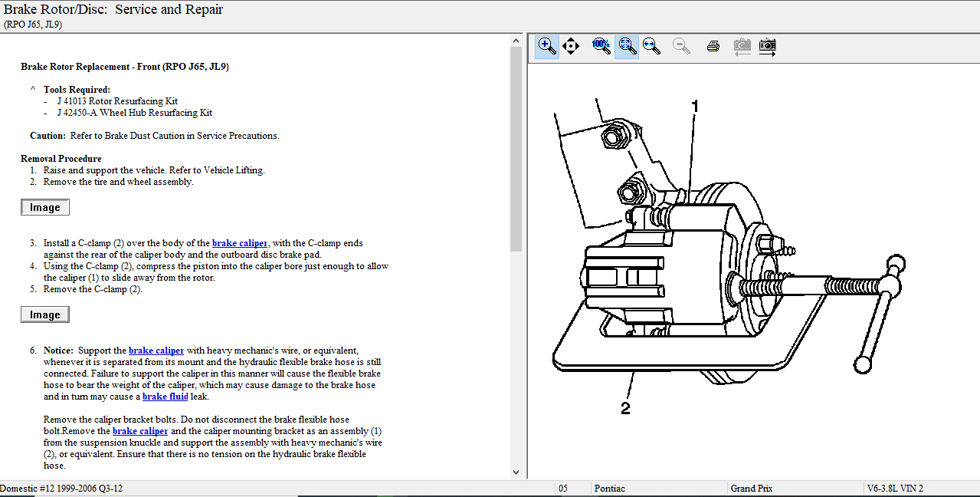Image resolution: width=980 pixels, height=497 pixels.
Task: Toggle the fit image to window tool
Action: click(x=627, y=47)
